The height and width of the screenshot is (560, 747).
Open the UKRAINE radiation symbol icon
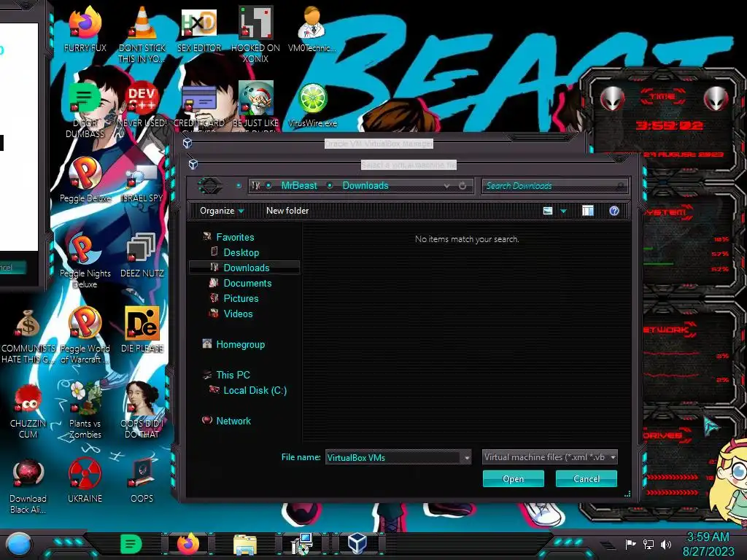pos(85,481)
